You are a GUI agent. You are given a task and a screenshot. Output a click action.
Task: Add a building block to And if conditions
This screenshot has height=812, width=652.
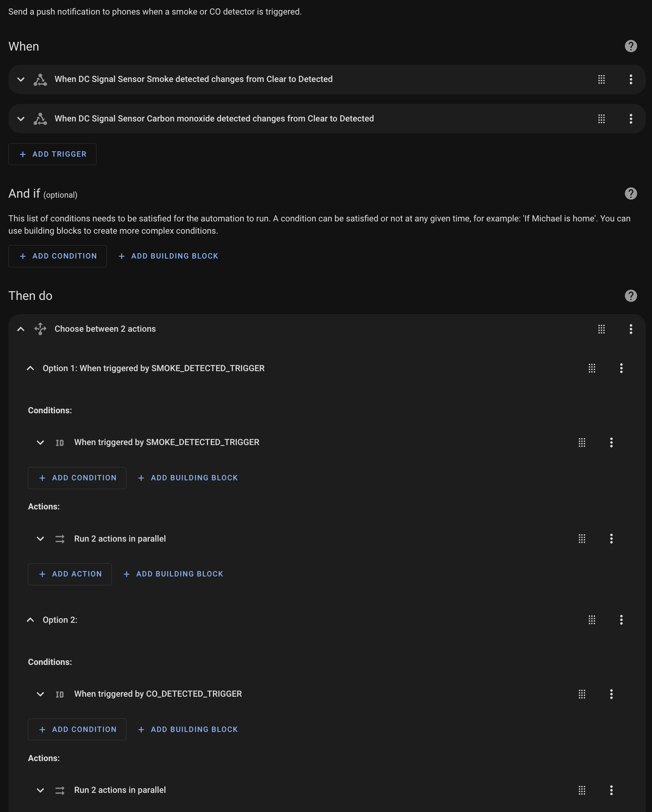pos(169,256)
